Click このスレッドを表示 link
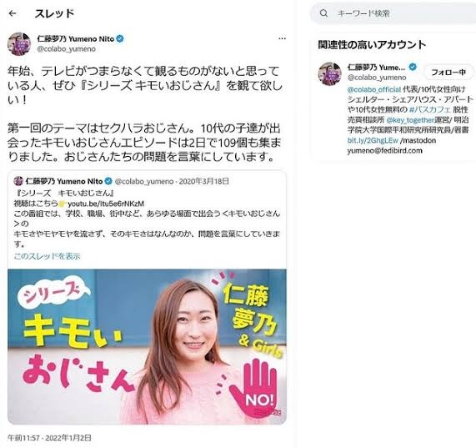This screenshot has height=448, width=476. tap(47, 256)
